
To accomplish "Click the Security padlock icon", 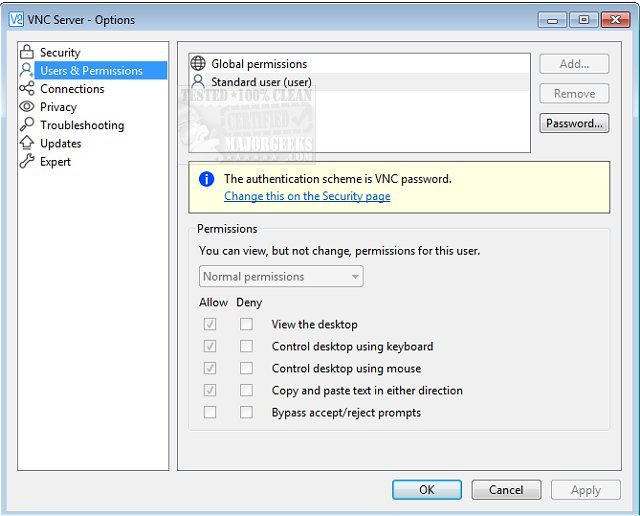I will point(27,52).
